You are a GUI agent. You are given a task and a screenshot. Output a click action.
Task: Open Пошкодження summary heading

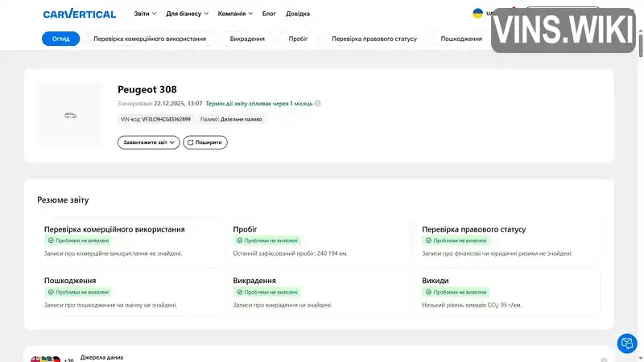(70, 280)
